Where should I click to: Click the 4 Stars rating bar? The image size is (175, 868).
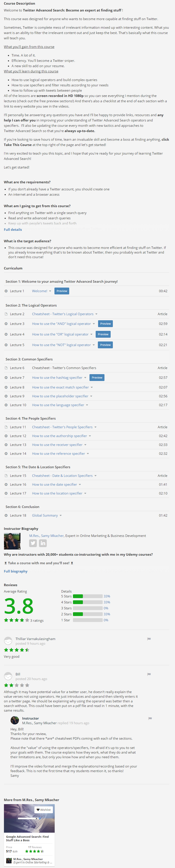point(88,602)
